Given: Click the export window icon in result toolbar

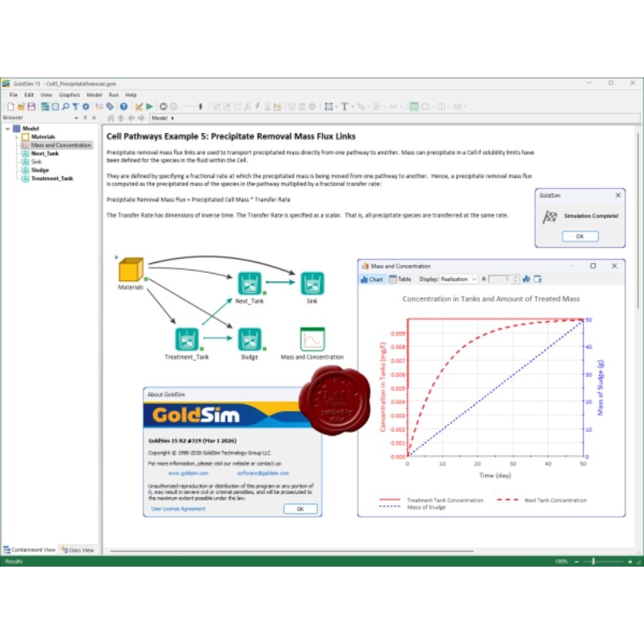Looking at the screenshot, I should click(x=538, y=279).
